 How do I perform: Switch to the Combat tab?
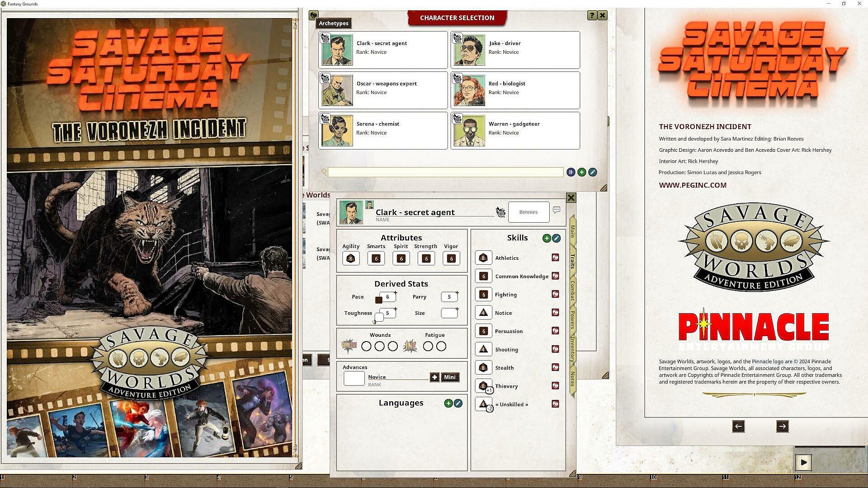[572, 290]
